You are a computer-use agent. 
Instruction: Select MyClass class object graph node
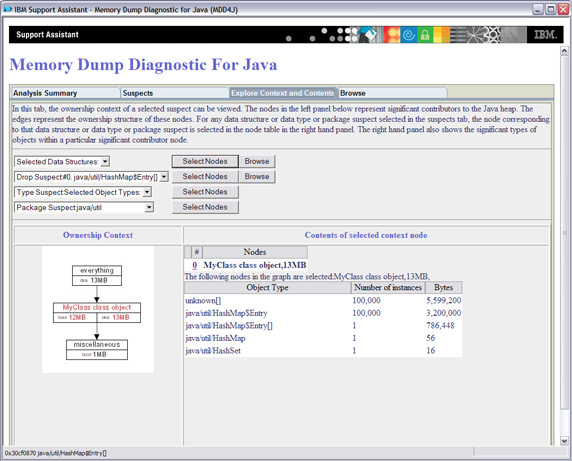click(x=97, y=313)
